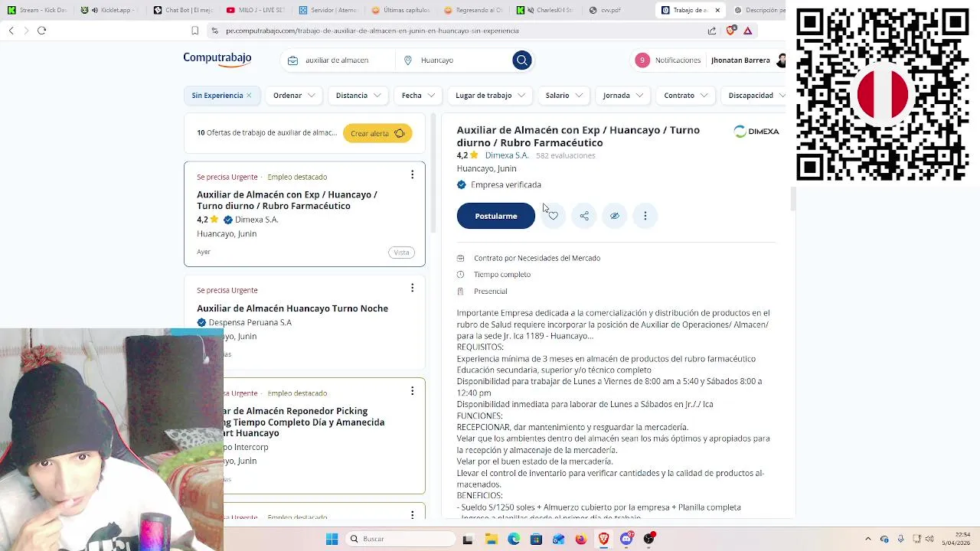The image size is (980, 551).
Task: Click the Huancayo location field
Action: point(455,60)
